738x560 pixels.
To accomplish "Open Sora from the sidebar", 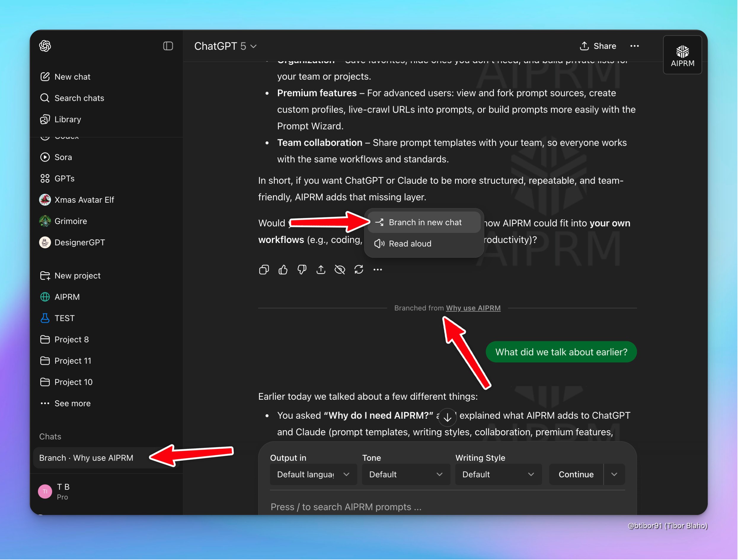I will (56, 157).
